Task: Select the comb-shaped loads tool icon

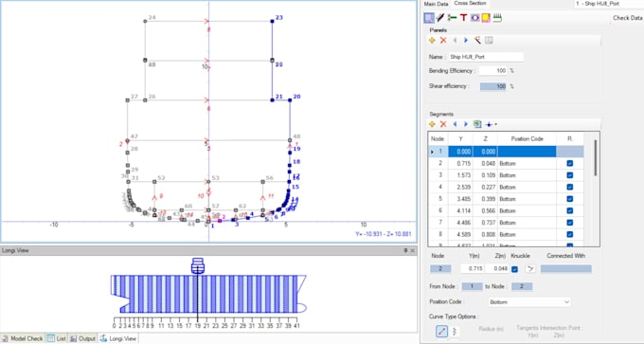Action: click(497, 18)
